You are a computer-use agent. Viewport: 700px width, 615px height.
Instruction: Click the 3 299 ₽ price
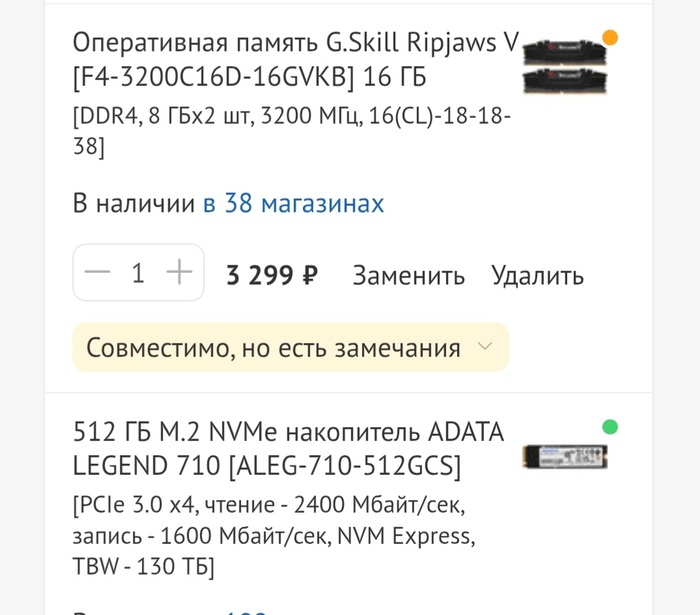pos(272,275)
